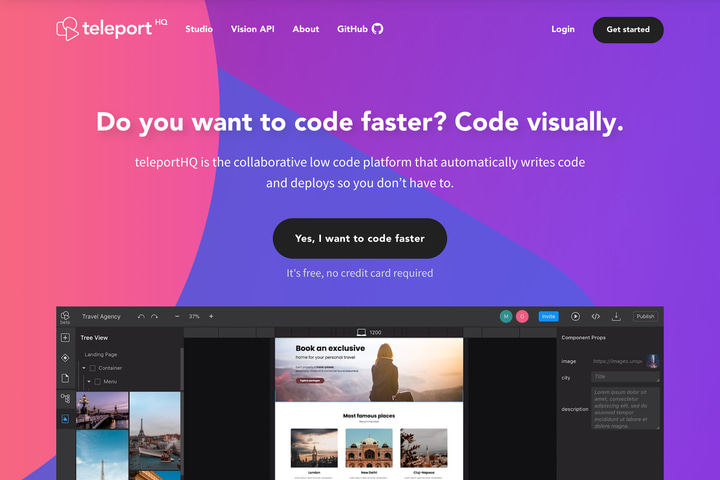This screenshot has width=720, height=480.
Task: Click the Publish button
Action: pyautogui.click(x=645, y=316)
